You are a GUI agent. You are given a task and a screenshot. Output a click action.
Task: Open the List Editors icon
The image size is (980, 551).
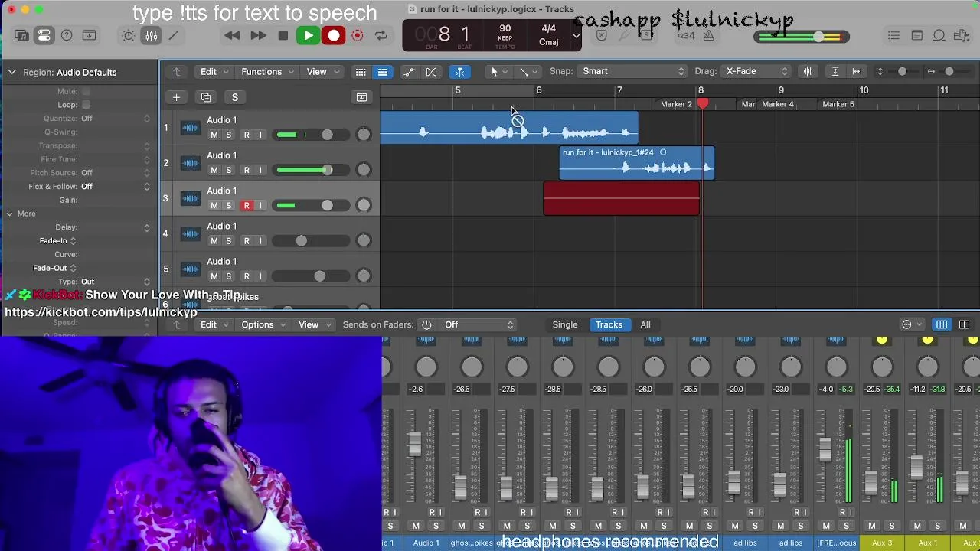click(x=893, y=35)
